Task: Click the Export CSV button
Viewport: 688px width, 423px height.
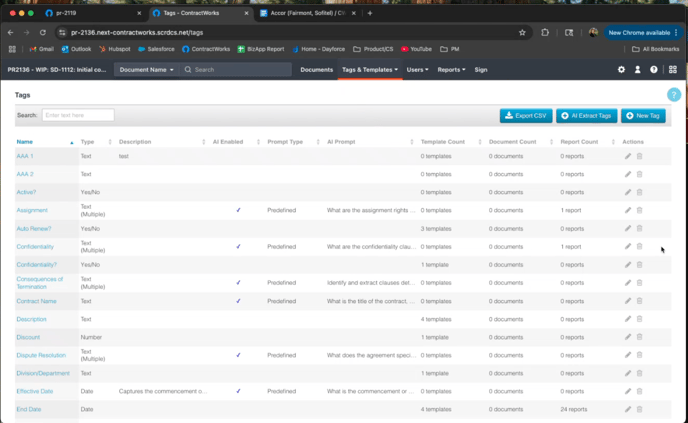Action: point(526,116)
